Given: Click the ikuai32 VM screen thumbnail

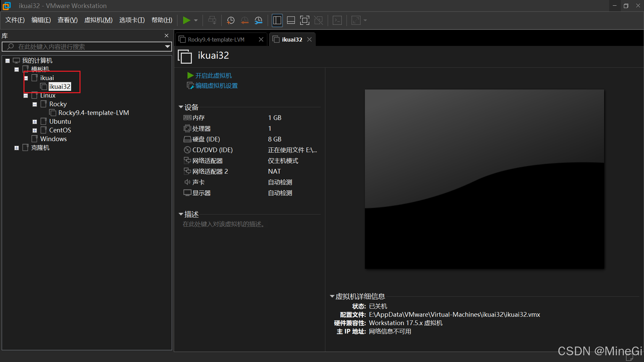Looking at the screenshot, I should pyautogui.click(x=484, y=179).
